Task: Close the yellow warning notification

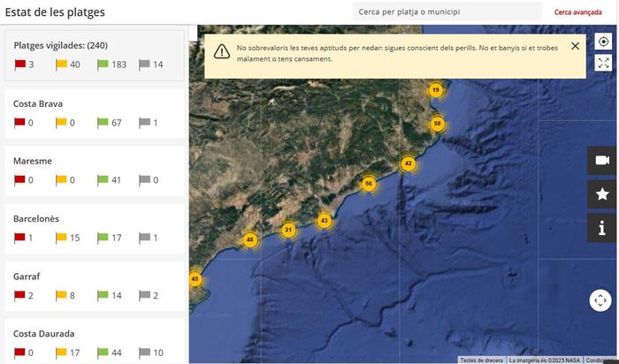Action: [x=576, y=46]
